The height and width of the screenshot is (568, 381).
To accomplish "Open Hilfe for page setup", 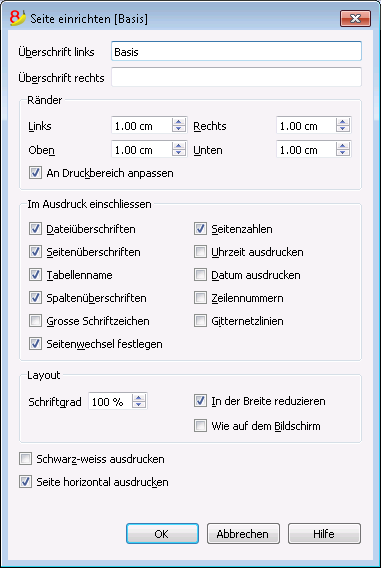I will 324,534.
